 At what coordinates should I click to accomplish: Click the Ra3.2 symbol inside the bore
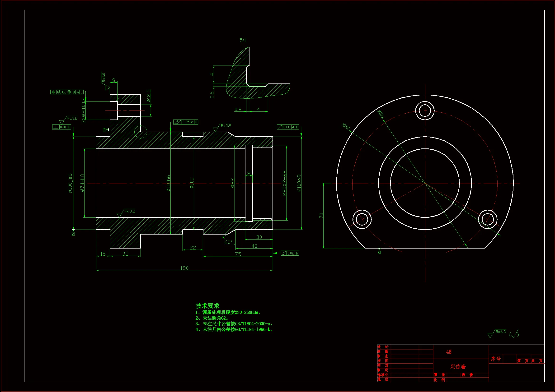130,211
